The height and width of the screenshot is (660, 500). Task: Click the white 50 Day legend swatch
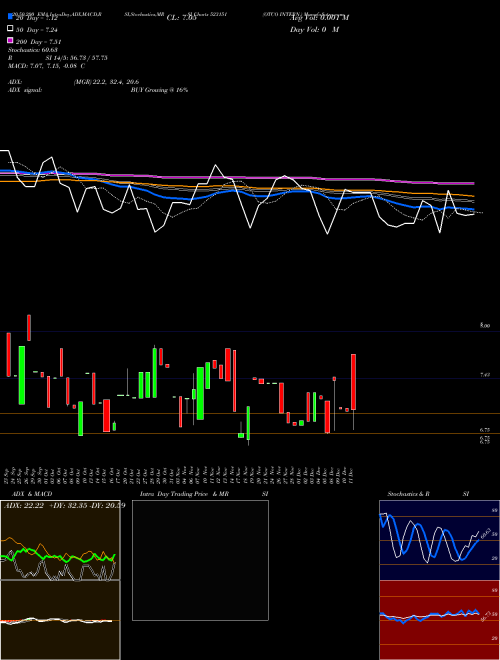coord(10,29)
